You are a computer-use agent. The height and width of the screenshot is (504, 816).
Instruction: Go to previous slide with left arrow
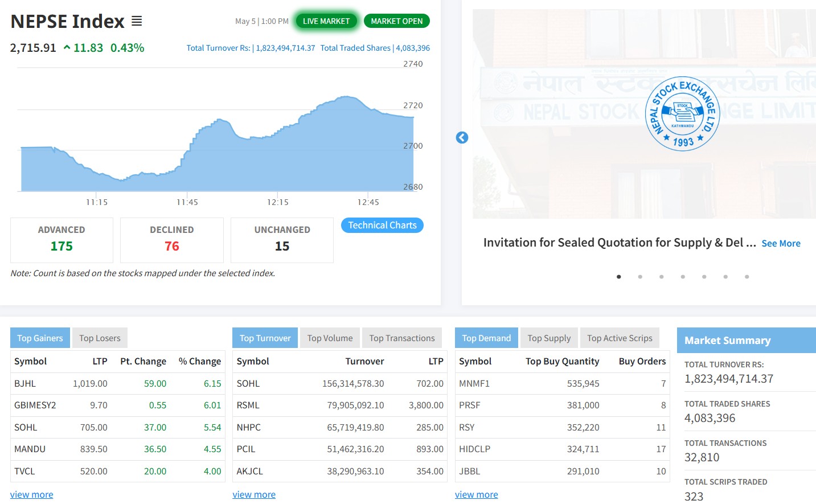click(x=462, y=137)
